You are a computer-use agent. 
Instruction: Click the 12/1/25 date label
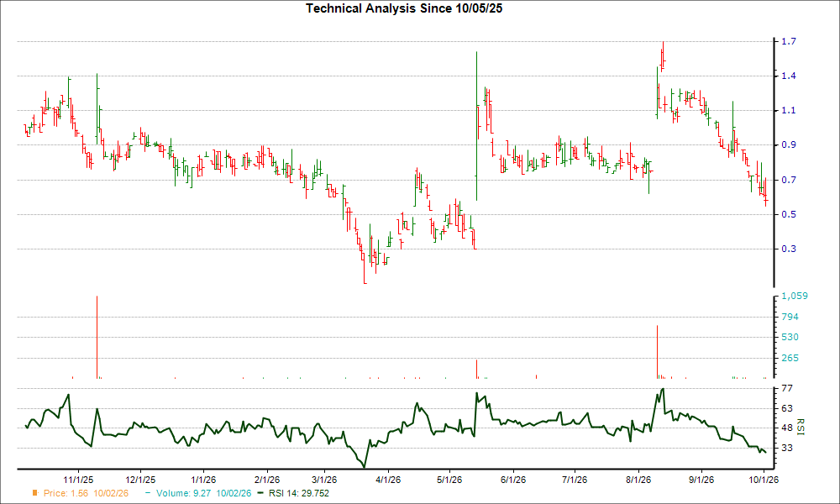[140, 480]
